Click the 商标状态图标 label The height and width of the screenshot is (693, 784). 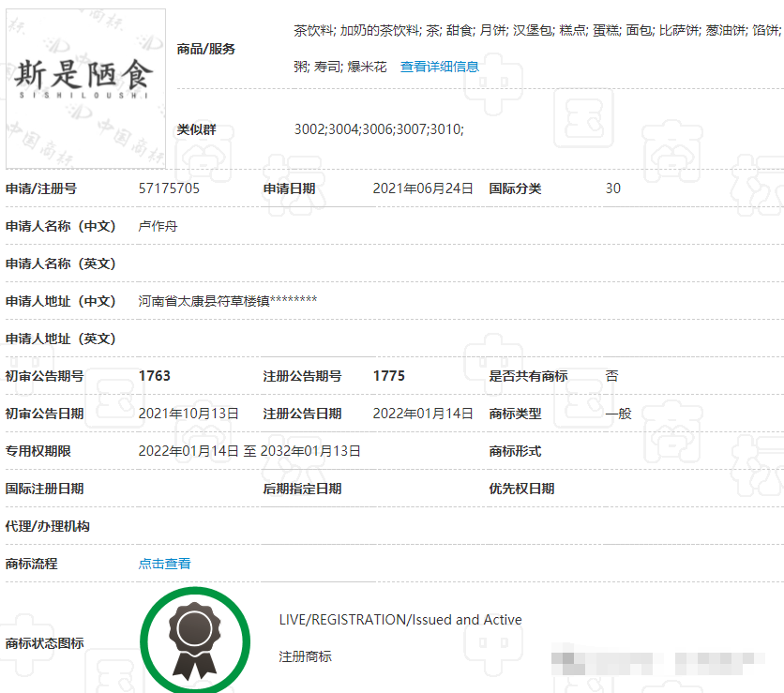click(44, 643)
